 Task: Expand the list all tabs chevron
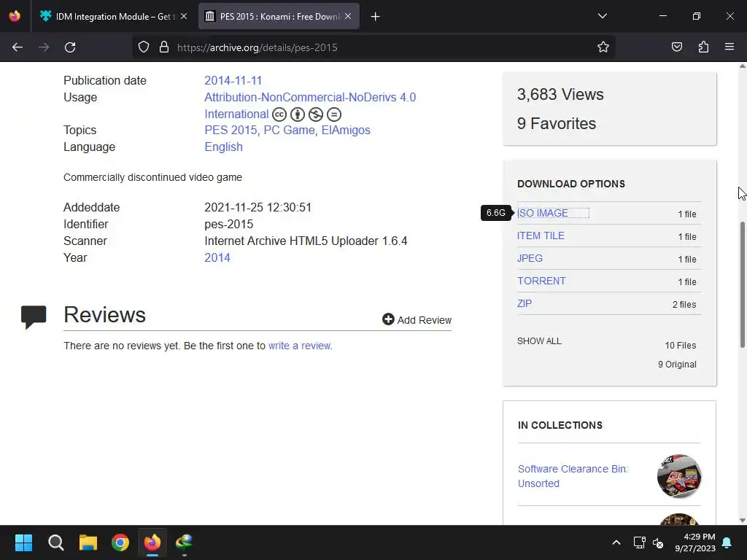click(603, 16)
